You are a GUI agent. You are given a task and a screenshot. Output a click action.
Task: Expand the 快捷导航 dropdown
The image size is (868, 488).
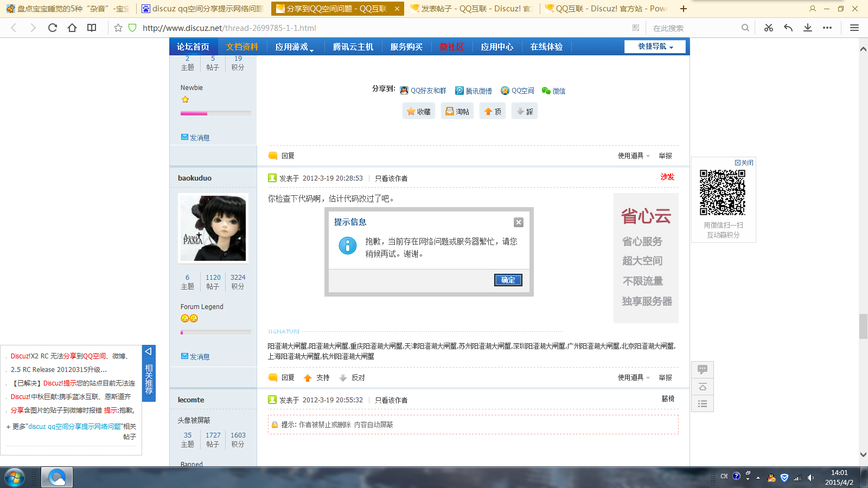pyautogui.click(x=655, y=47)
